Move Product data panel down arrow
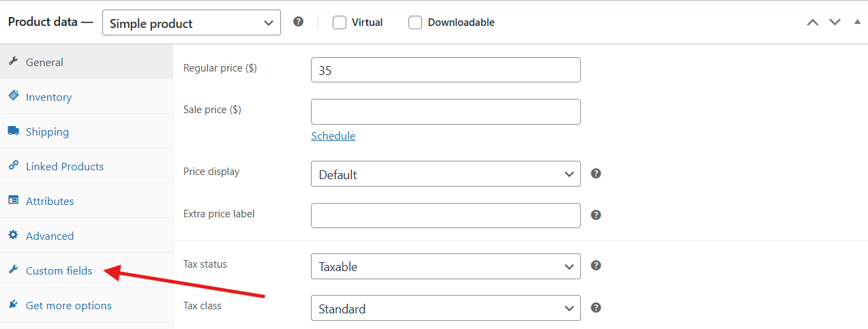 [835, 22]
